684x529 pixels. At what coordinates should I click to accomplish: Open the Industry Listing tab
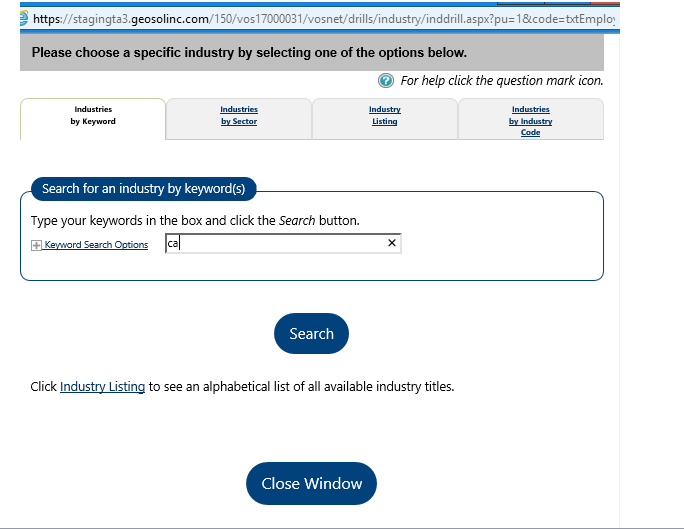(384, 116)
